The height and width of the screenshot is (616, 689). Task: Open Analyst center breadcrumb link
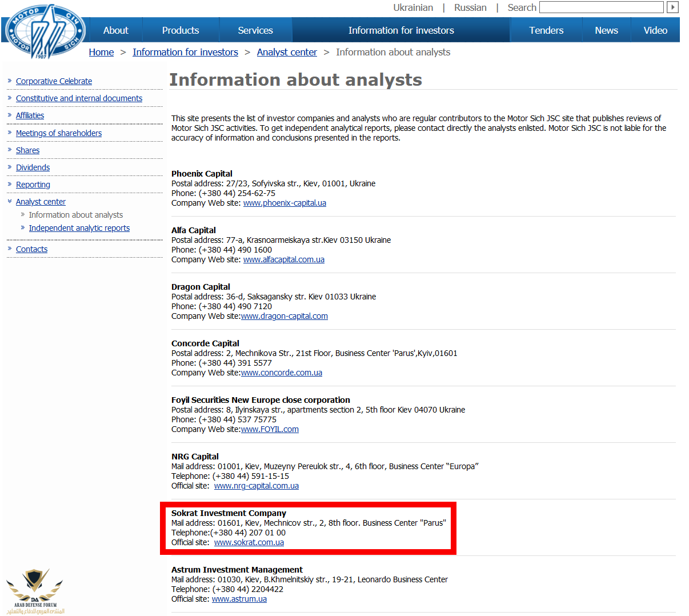(287, 52)
